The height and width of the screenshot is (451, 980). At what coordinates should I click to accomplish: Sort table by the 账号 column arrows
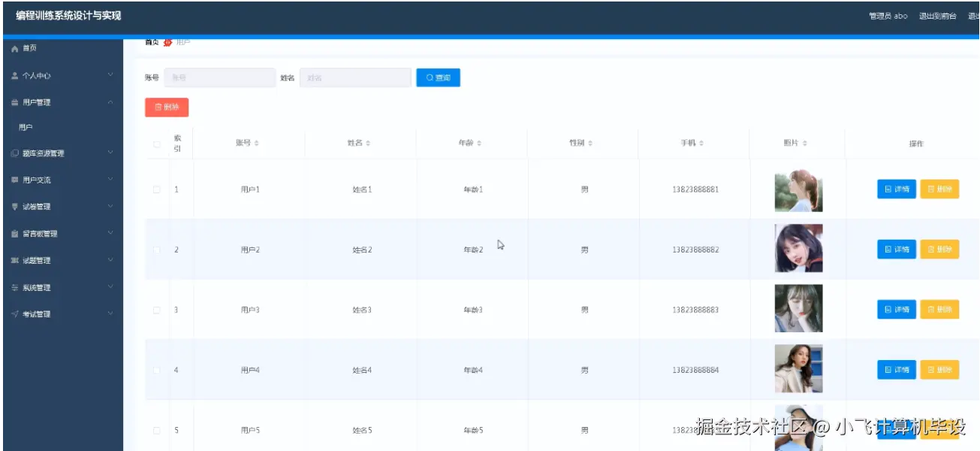(x=257, y=143)
